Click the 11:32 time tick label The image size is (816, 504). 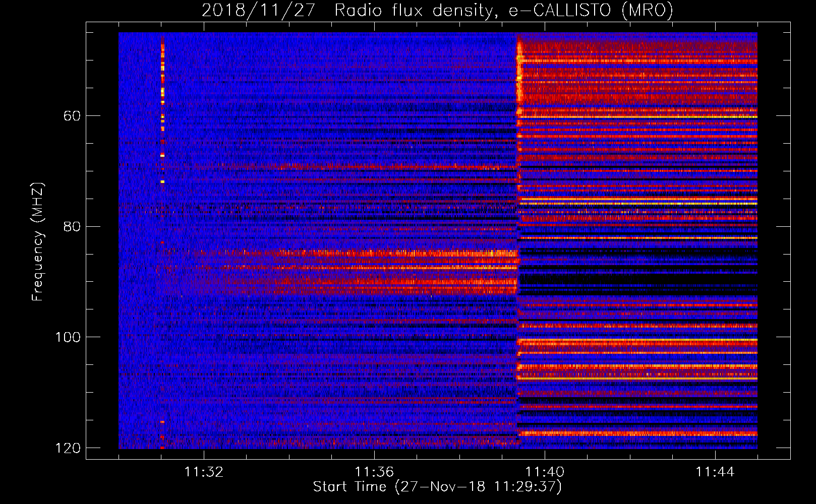[204, 472]
